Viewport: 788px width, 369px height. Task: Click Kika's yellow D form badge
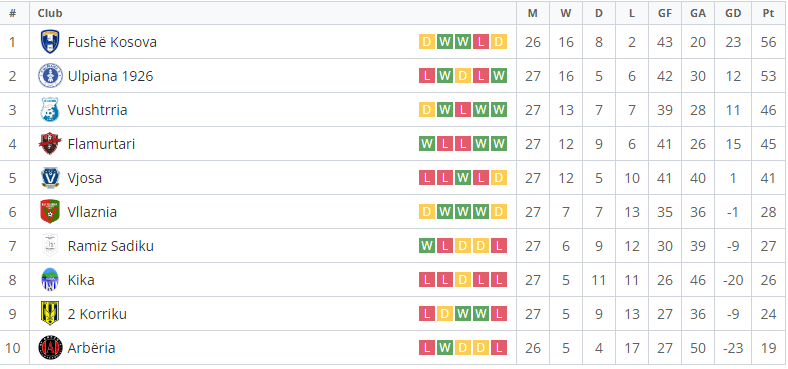[463, 280]
